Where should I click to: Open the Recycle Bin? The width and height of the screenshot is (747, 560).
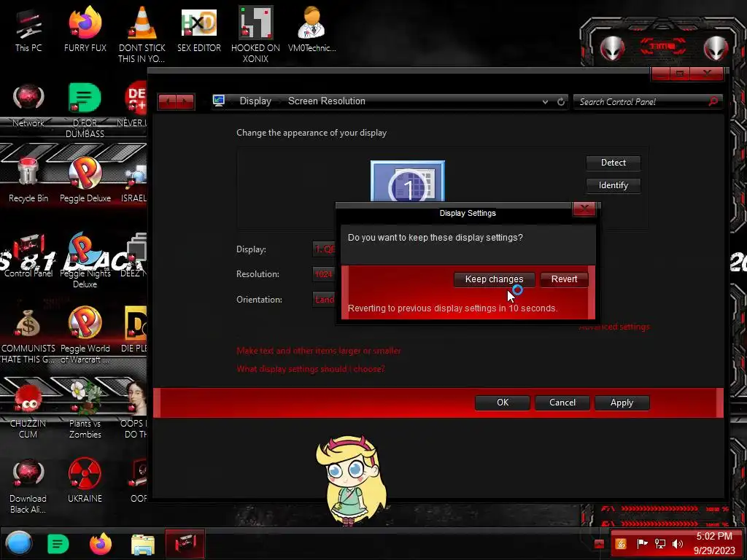pos(28,180)
